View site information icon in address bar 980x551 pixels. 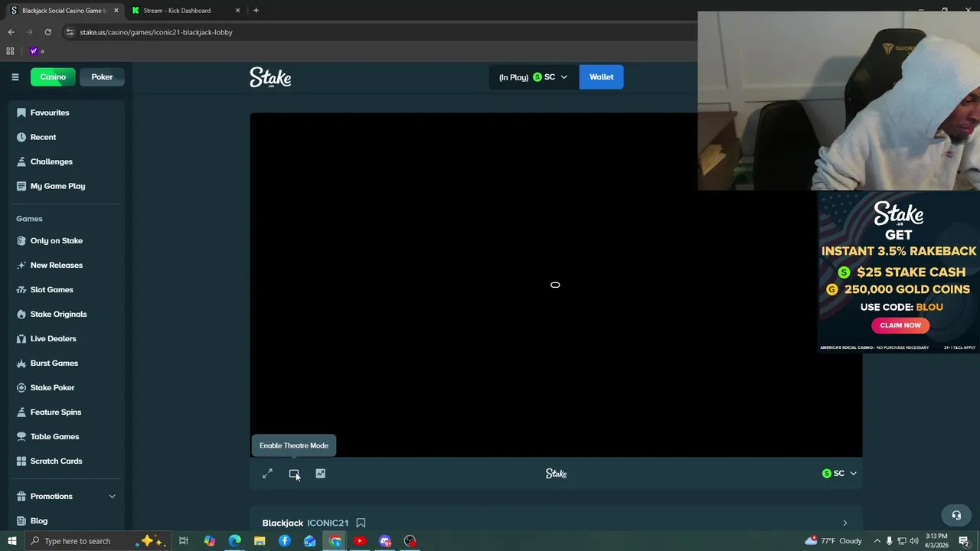[x=70, y=32]
